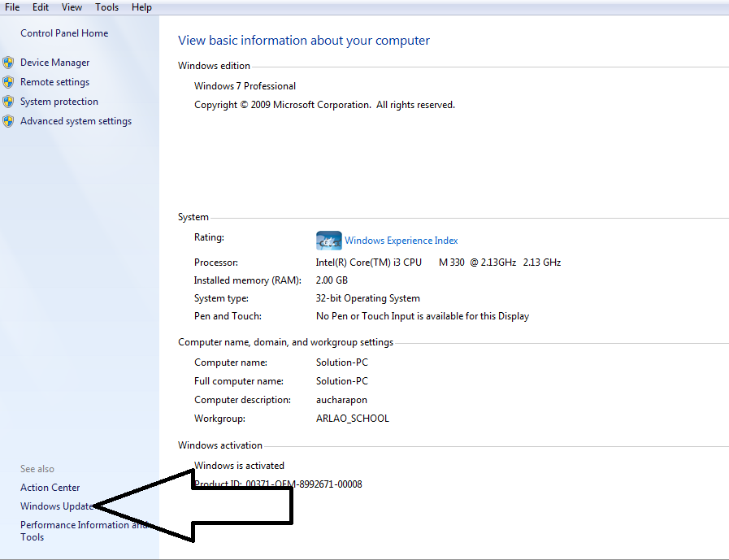This screenshot has height=560, width=729.
Task: Click the 'Installed memory (RAM):' label
Action: point(247,280)
